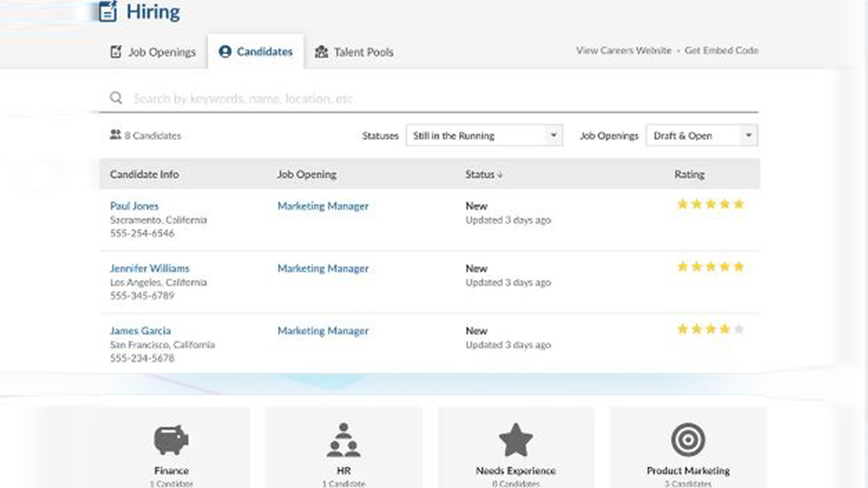The width and height of the screenshot is (868, 488).
Task: Open James Garcia candidate profile
Action: pyautogui.click(x=140, y=331)
